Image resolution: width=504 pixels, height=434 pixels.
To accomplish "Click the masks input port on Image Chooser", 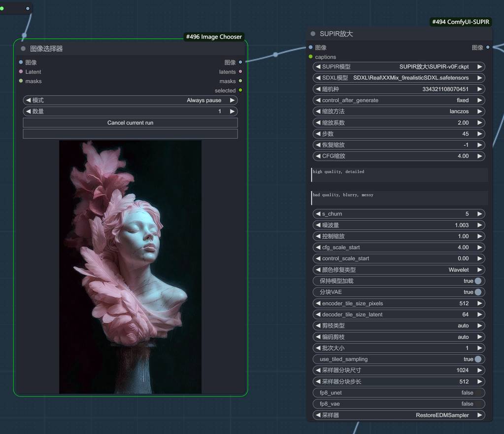I will (x=21, y=81).
